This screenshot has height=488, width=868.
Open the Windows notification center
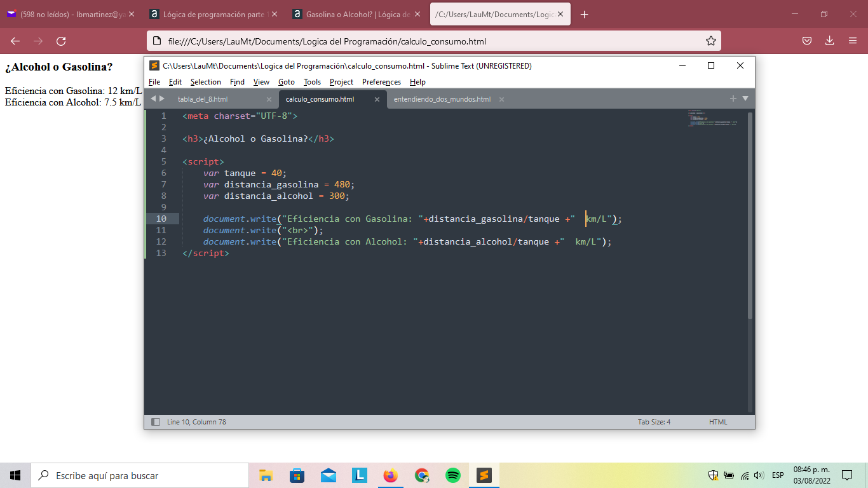pyautogui.click(x=846, y=475)
